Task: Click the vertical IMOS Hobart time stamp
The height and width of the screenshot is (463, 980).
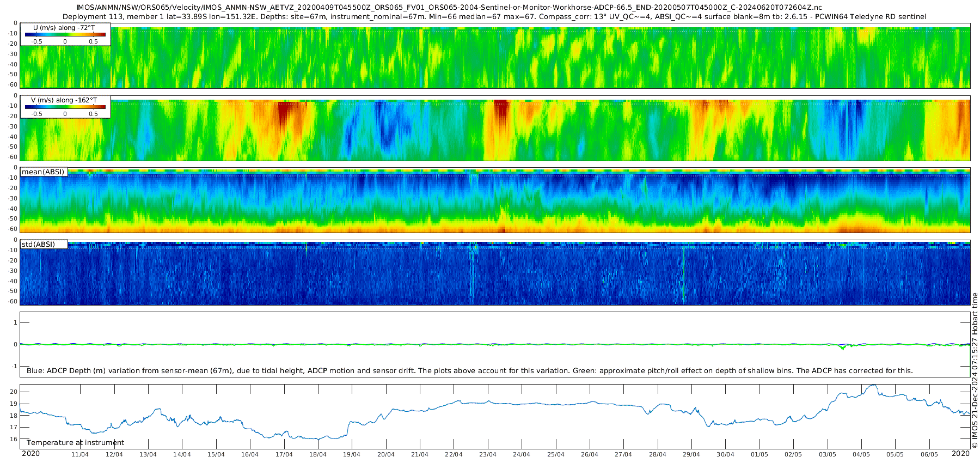Action: click(975, 370)
